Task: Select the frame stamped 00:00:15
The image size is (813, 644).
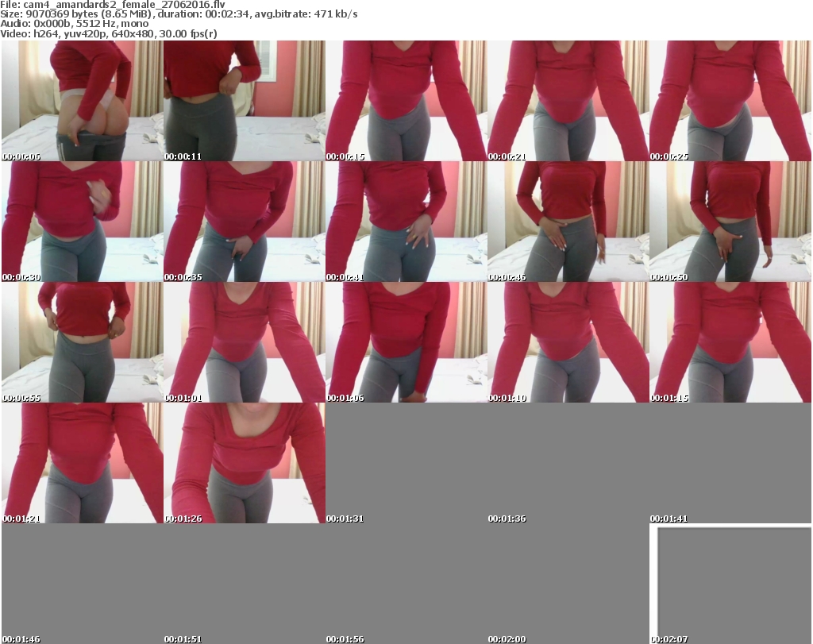Action: [x=406, y=101]
